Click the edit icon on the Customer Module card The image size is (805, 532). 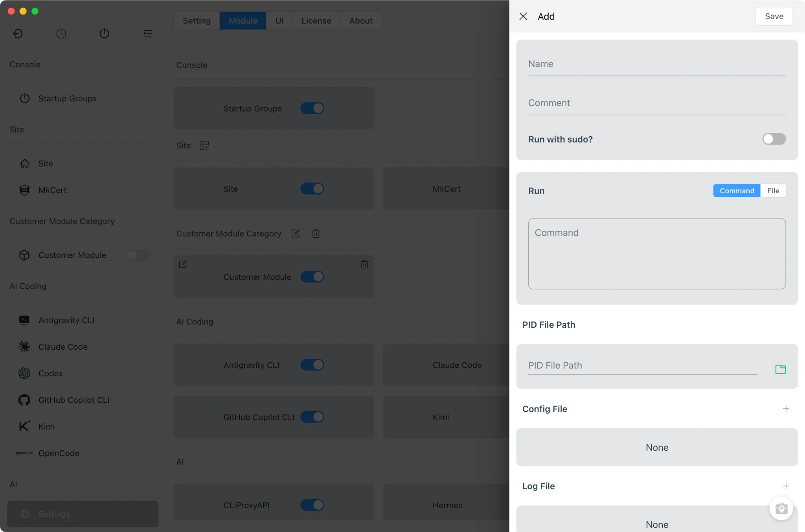coord(183,264)
